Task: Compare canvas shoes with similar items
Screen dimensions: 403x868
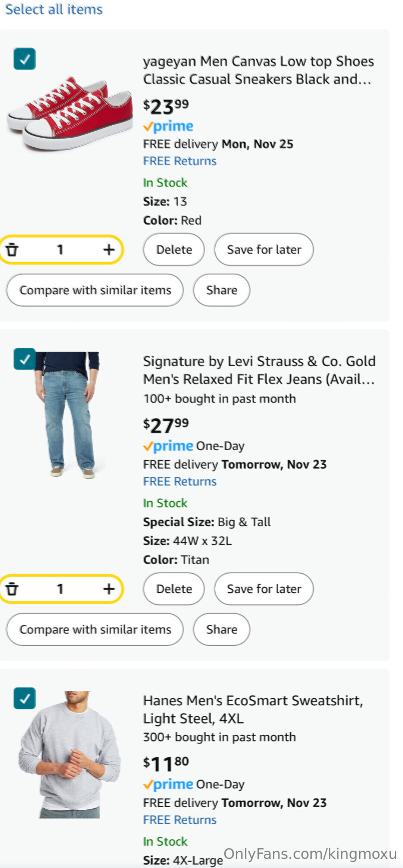Action: pyautogui.click(x=95, y=290)
